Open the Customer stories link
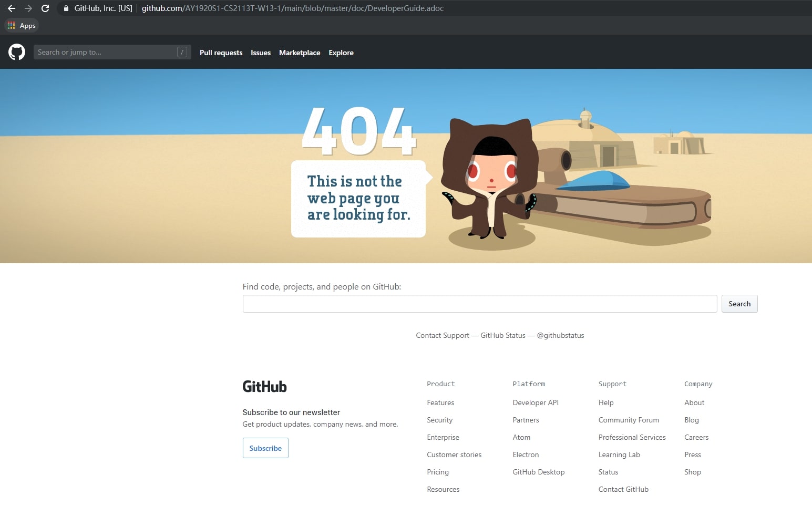Image resolution: width=812 pixels, height=506 pixels. [454, 455]
